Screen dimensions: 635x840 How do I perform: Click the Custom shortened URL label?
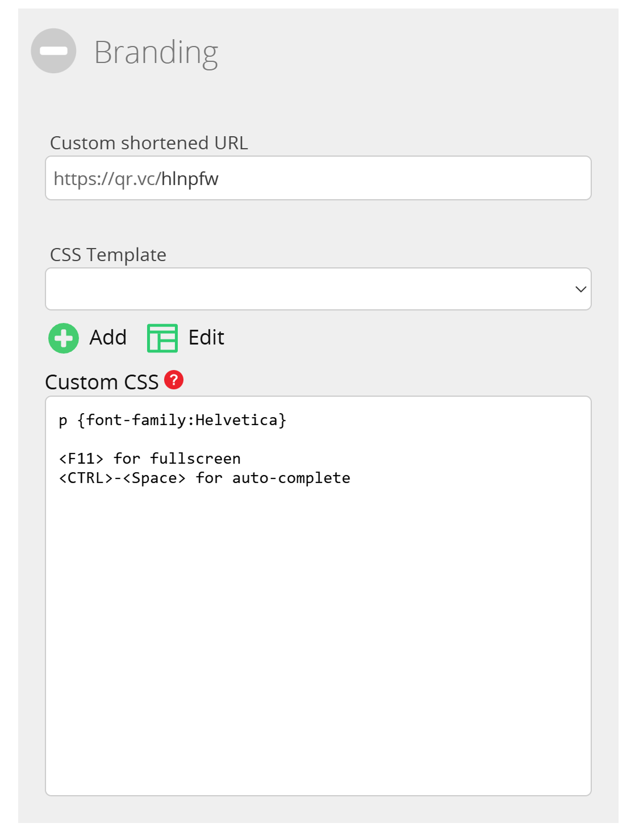(149, 143)
